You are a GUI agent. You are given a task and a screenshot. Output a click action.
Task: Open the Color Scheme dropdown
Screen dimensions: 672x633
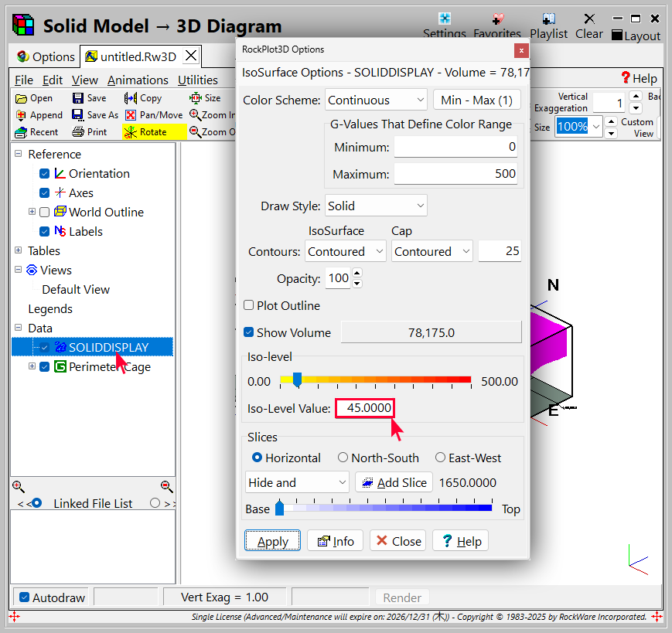click(376, 100)
